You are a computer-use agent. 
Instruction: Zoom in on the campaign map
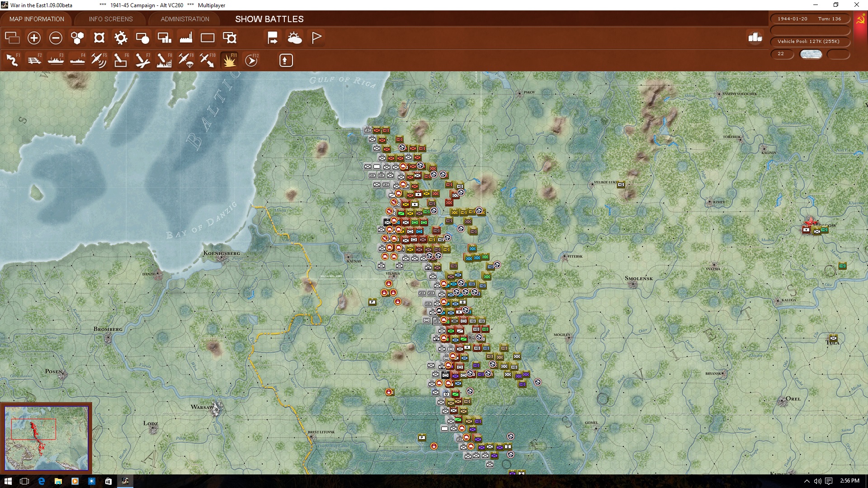click(34, 38)
